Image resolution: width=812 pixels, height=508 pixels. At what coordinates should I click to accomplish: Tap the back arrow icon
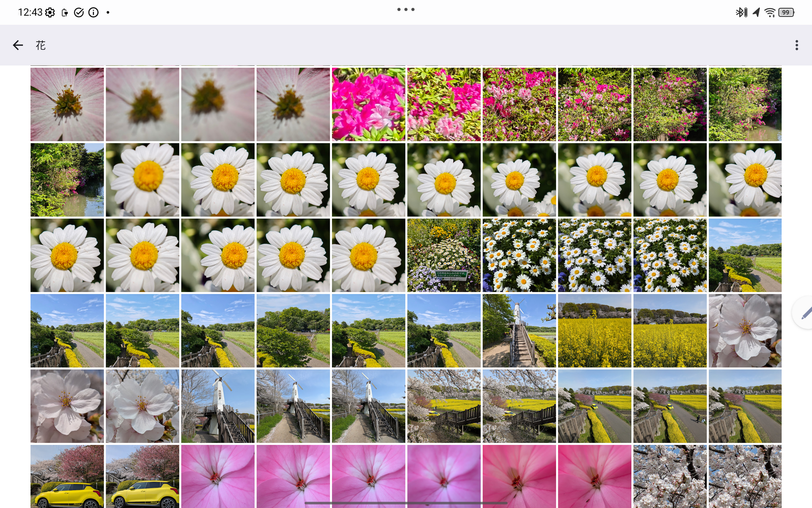(18, 45)
